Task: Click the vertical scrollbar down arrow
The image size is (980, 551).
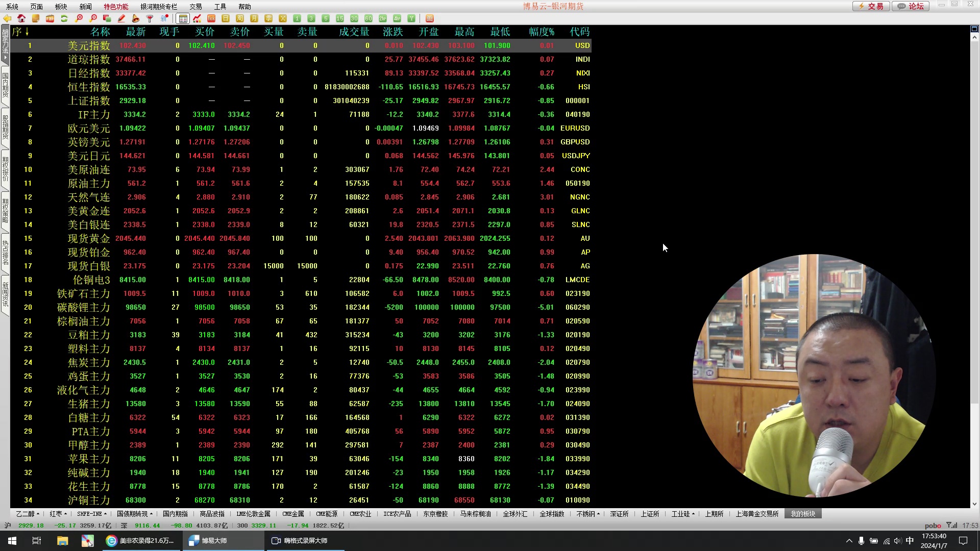Action: coord(974,504)
